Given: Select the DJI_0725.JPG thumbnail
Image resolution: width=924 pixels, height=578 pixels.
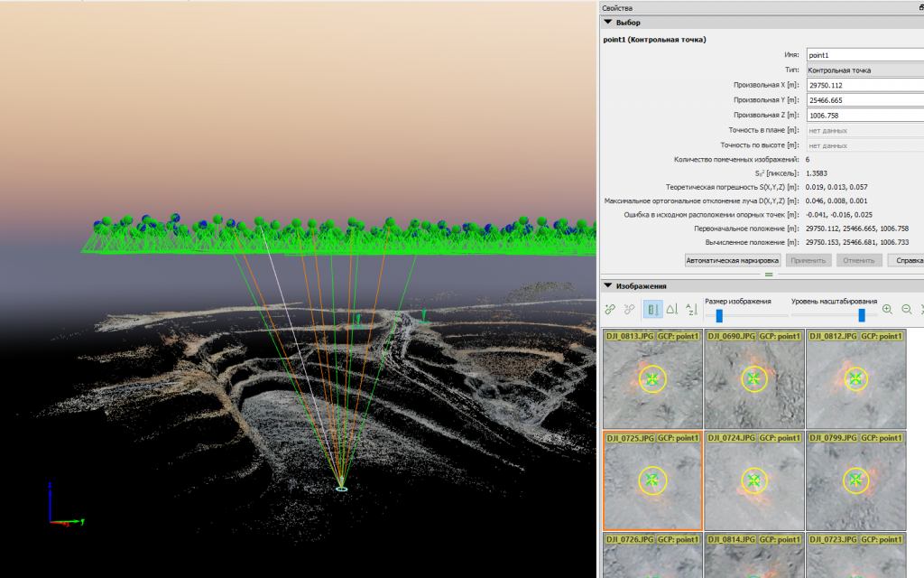Looking at the screenshot, I should pos(653,480).
